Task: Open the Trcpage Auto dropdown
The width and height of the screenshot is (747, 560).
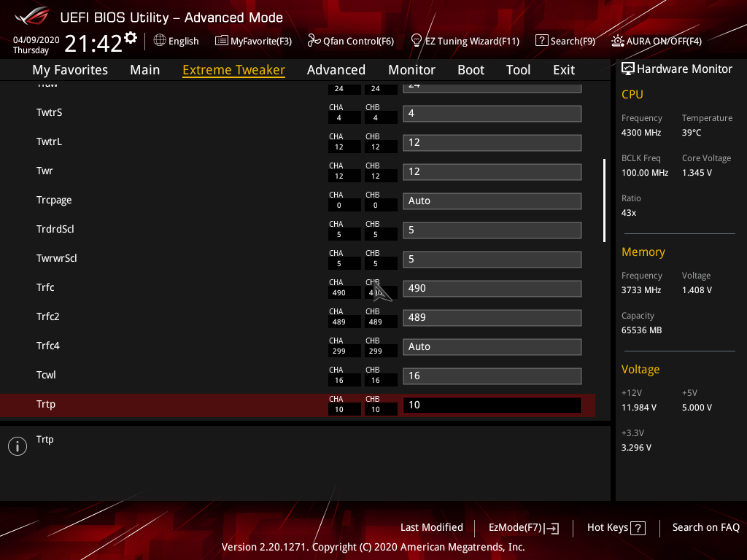Action: pyautogui.click(x=492, y=201)
